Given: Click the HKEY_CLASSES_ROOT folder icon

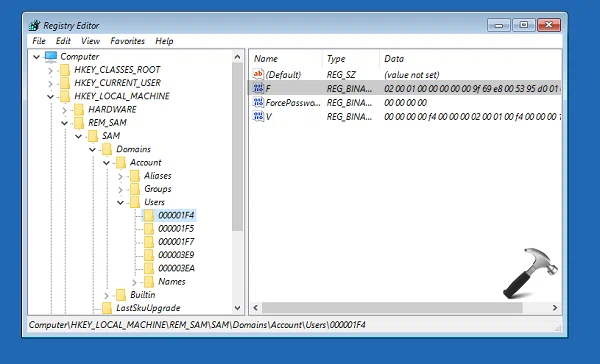Looking at the screenshot, I should tap(65, 70).
